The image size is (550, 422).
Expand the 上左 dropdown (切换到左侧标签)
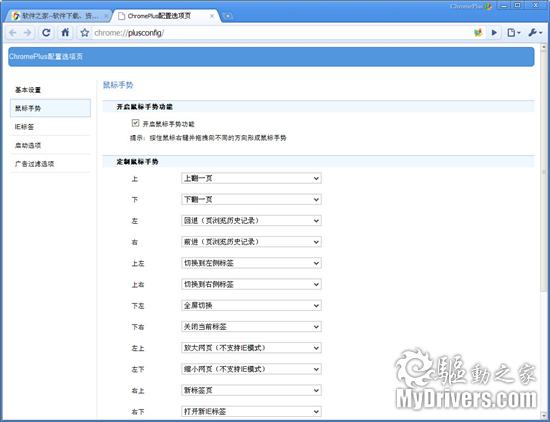tap(251, 263)
